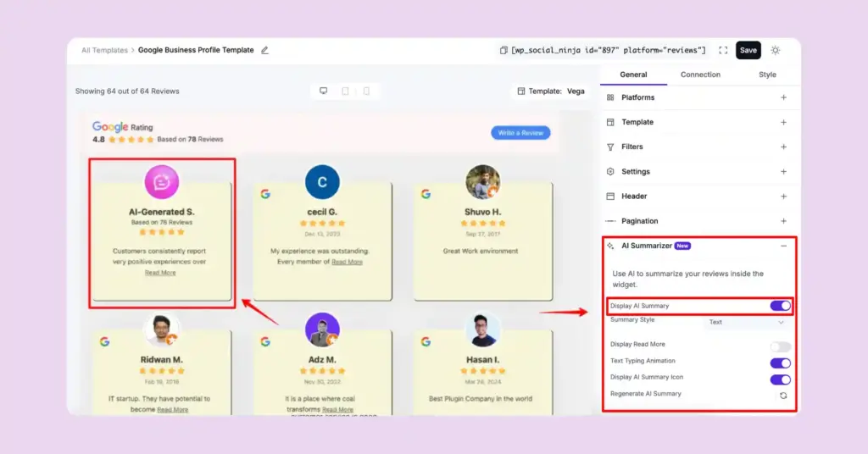Collapse the AI Summarizer section

point(783,246)
